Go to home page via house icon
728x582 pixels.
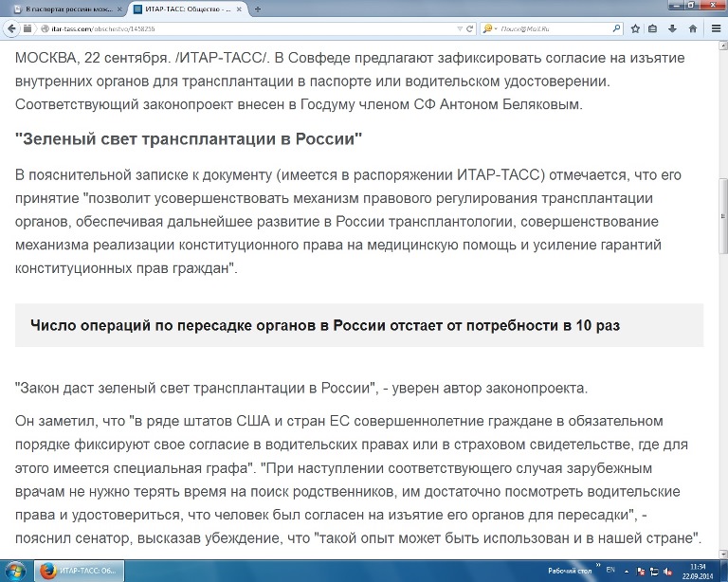[693, 28]
